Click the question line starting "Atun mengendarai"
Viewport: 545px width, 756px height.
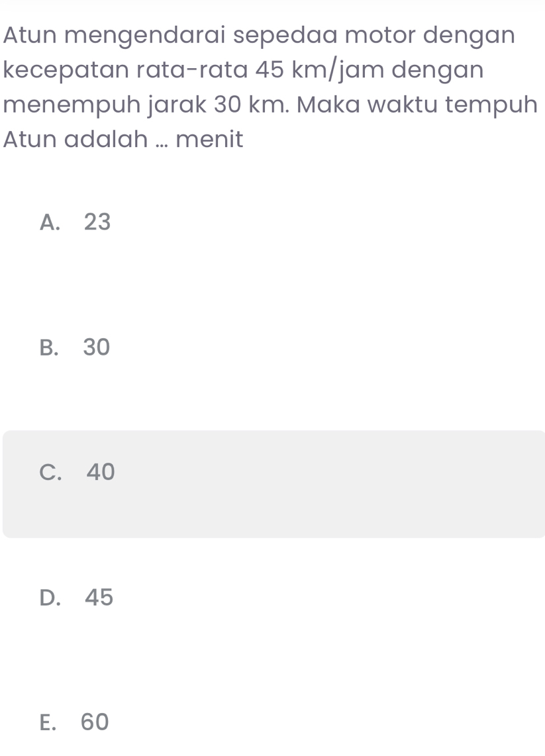tap(258, 34)
